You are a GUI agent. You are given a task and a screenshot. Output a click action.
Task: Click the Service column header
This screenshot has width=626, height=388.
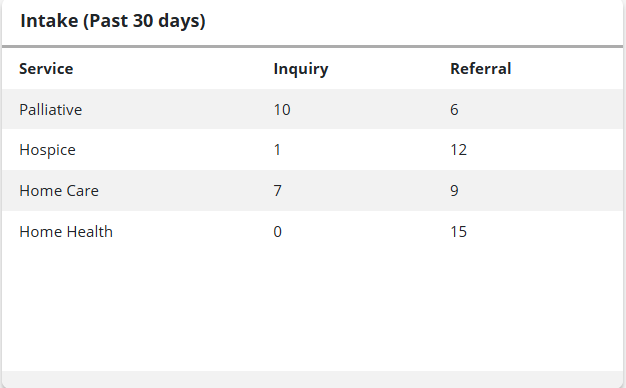coord(46,69)
